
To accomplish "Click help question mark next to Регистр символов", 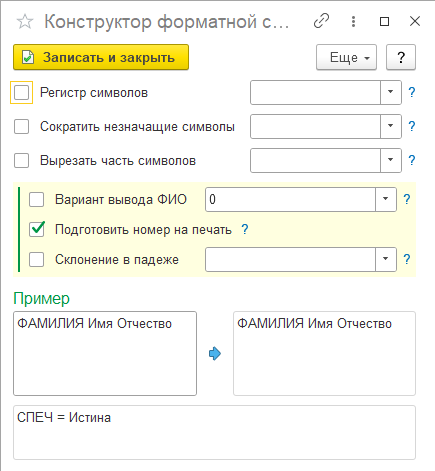I will [x=412, y=92].
